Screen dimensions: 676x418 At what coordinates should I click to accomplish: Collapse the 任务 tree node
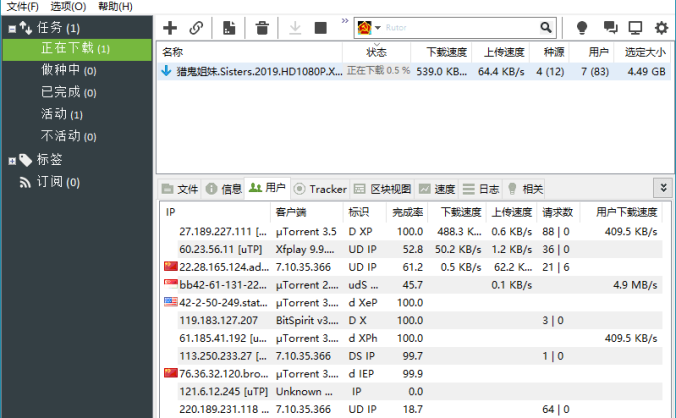12,29
